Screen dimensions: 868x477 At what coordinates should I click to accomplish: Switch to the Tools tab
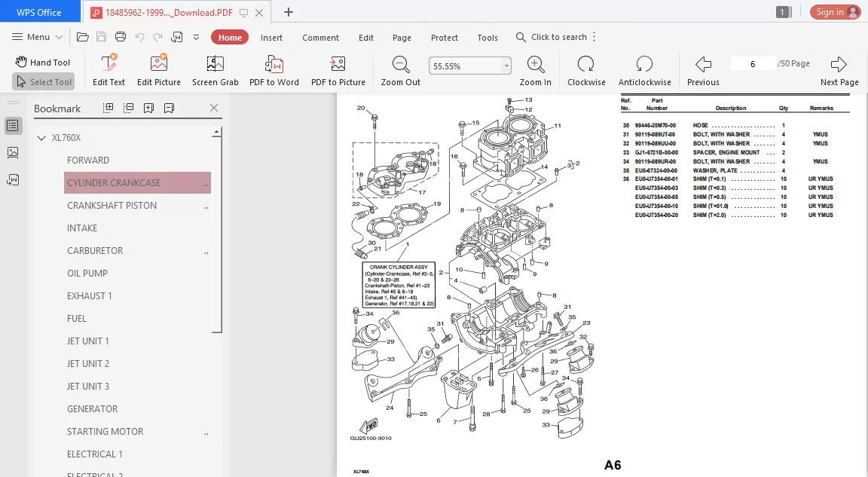point(487,38)
